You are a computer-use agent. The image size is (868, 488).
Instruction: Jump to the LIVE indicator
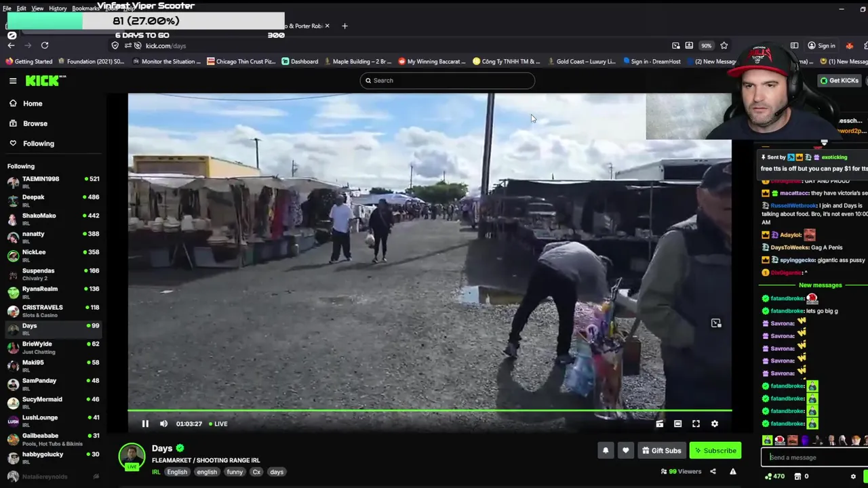218,424
